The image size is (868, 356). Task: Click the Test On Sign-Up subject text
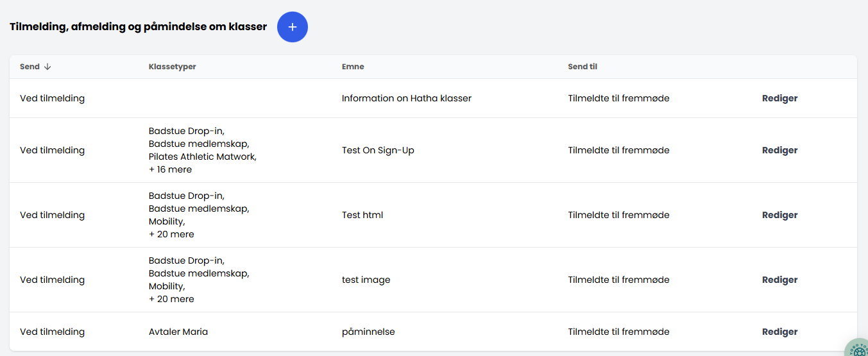coord(378,150)
